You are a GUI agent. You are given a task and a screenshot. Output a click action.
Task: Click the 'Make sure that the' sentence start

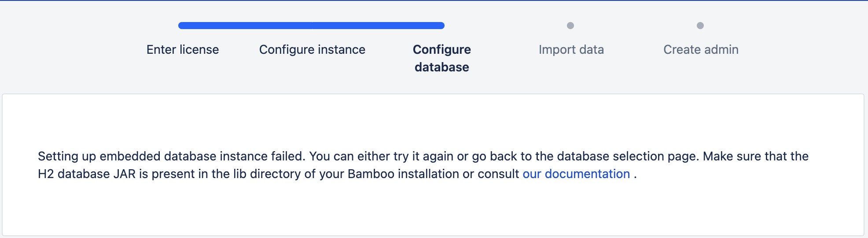[756, 156]
